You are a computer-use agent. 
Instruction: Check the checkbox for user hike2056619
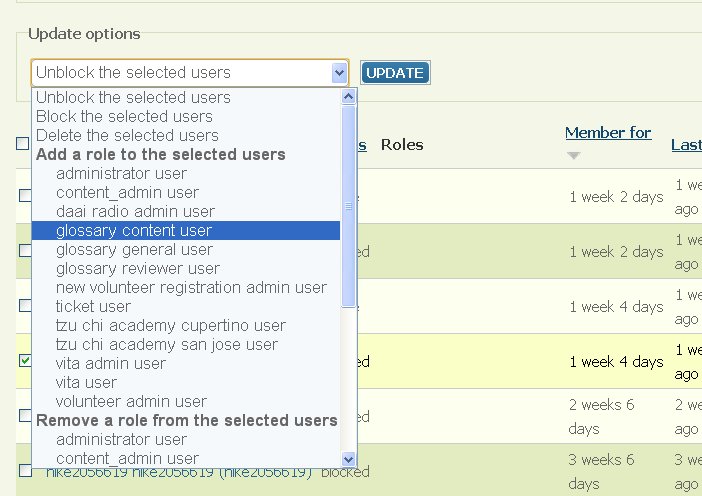[25, 470]
